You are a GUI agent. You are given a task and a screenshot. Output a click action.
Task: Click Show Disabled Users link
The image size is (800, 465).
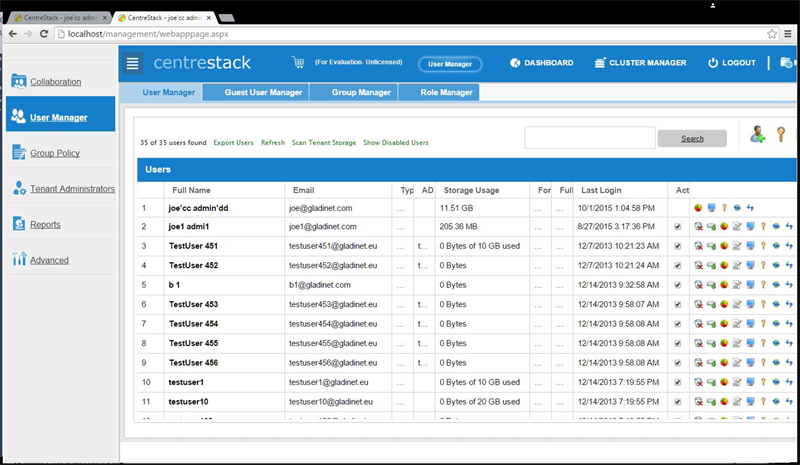pos(396,143)
